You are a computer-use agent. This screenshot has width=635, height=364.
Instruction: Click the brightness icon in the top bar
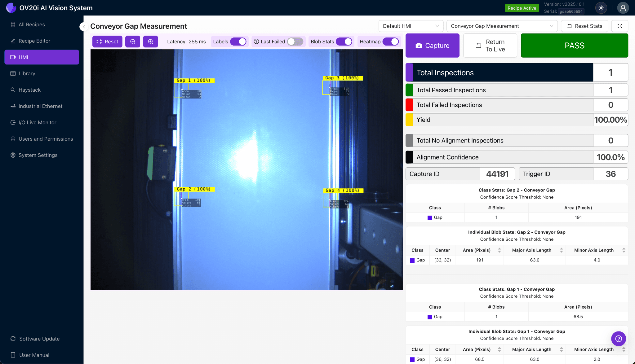pyautogui.click(x=601, y=8)
